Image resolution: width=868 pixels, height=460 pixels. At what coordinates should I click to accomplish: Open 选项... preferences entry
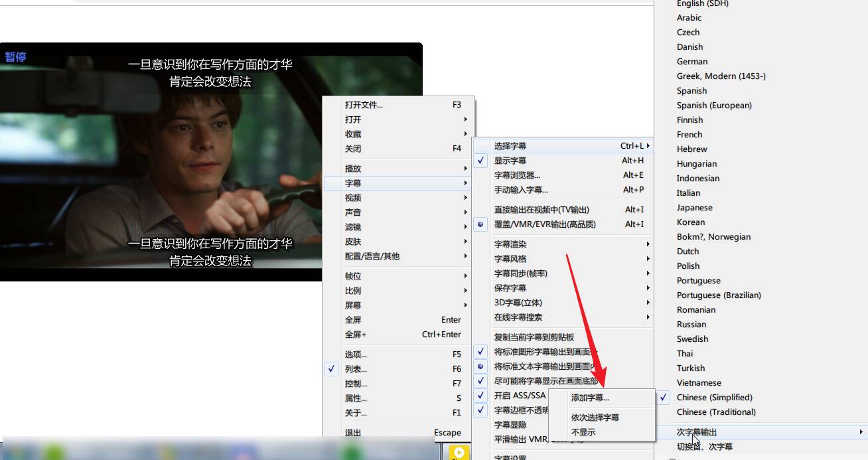tap(356, 354)
